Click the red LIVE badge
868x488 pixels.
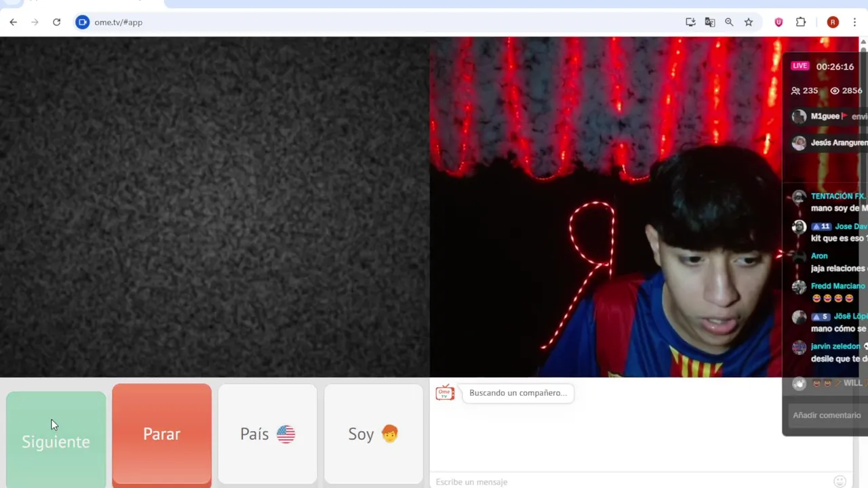tap(800, 66)
